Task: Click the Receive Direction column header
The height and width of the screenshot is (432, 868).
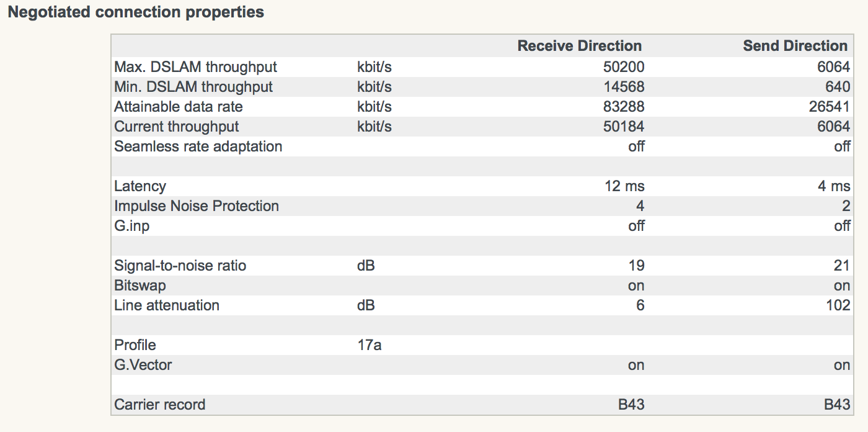Action: tap(579, 46)
